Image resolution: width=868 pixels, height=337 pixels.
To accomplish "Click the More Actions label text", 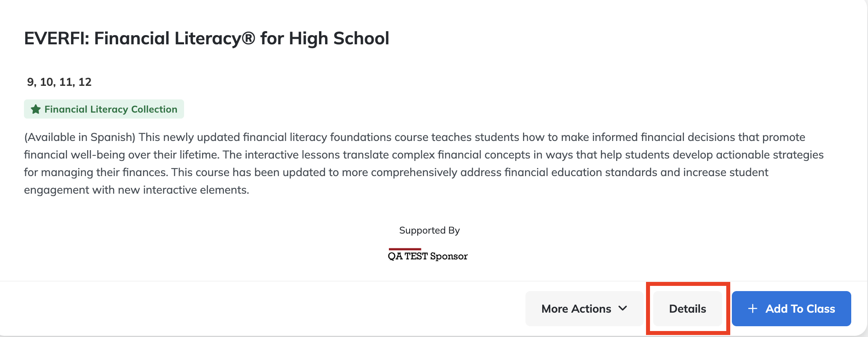I will pos(576,309).
